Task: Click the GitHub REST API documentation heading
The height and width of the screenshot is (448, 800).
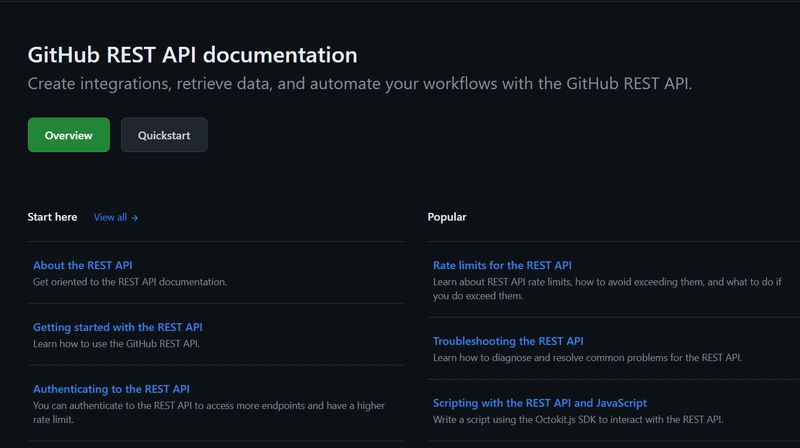Action: pos(192,55)
